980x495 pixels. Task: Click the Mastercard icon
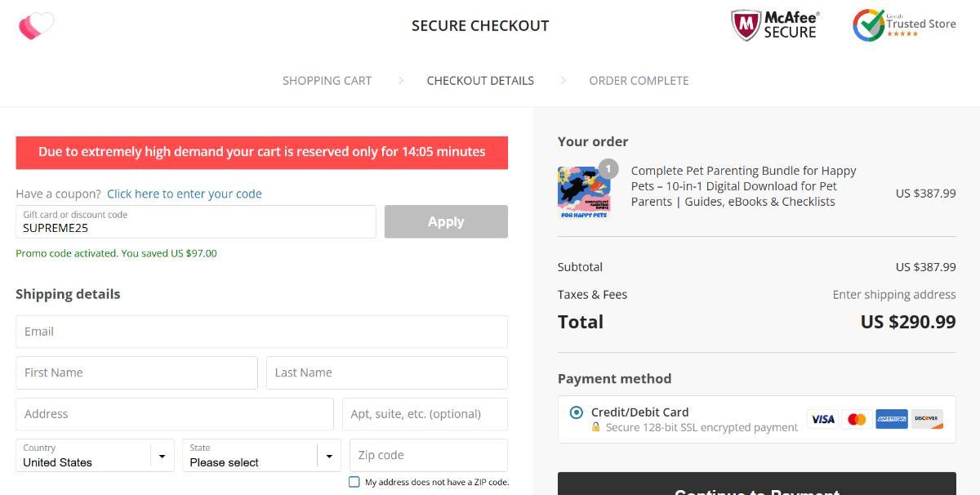click(x=857, y=419)
